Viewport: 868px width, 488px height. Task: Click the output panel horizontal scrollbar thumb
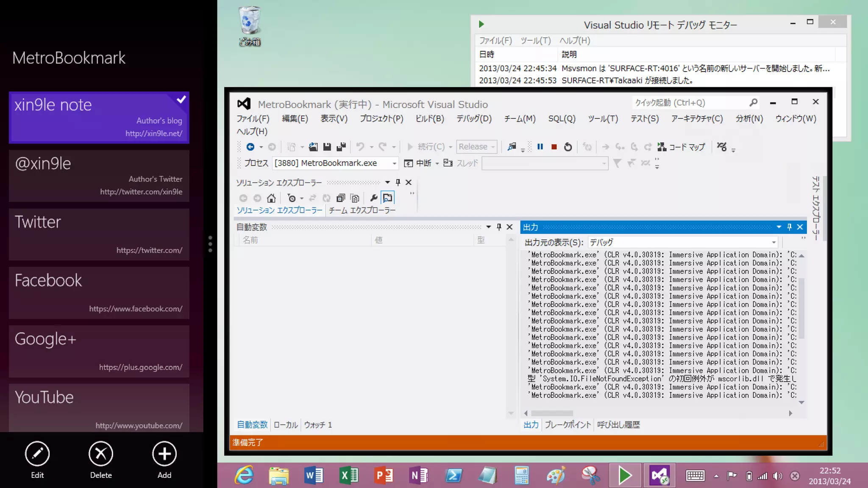coord(552,413)
